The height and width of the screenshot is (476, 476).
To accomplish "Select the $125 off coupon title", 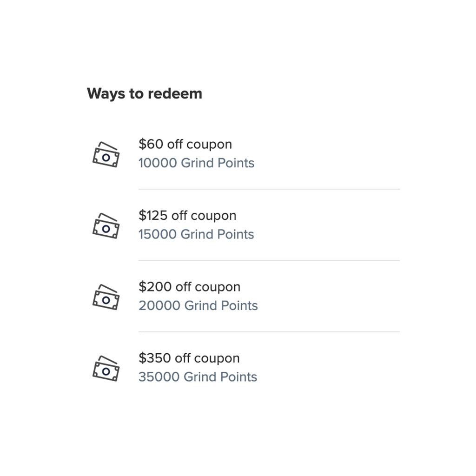I will (x=187, y=216).
